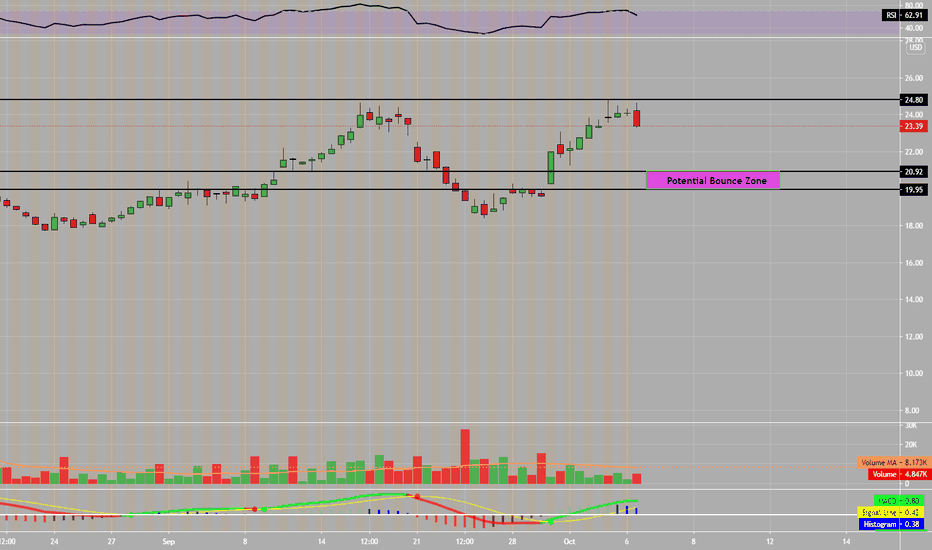Click the 20K volume axis value
Image resolution: width=932 pixels, height=550 pixels.
pyautogui.click(x=911, y=445)
